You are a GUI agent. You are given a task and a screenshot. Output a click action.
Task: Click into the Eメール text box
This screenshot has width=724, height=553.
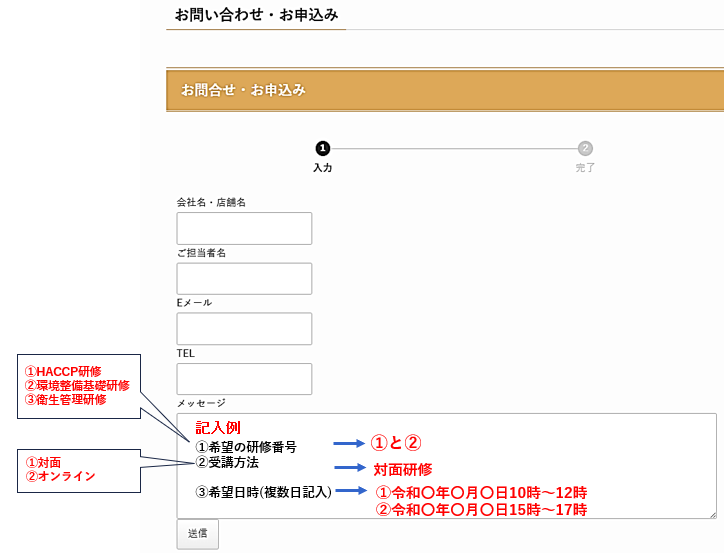click(244, 329)
